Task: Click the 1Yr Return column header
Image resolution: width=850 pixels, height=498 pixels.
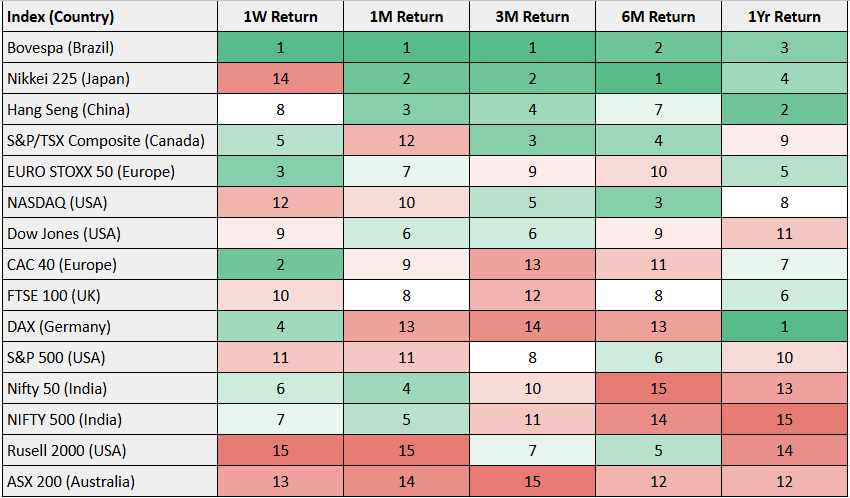Action: pos(784,17)
